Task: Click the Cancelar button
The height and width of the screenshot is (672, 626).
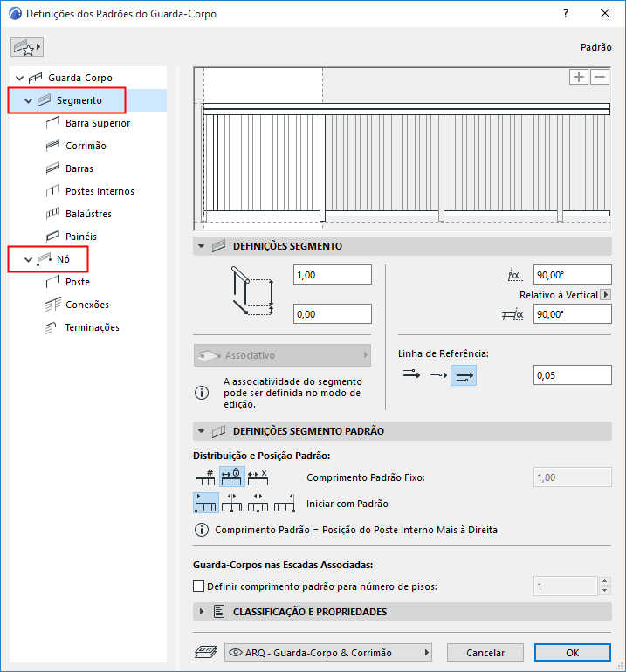Action: (x=485, y=652)
